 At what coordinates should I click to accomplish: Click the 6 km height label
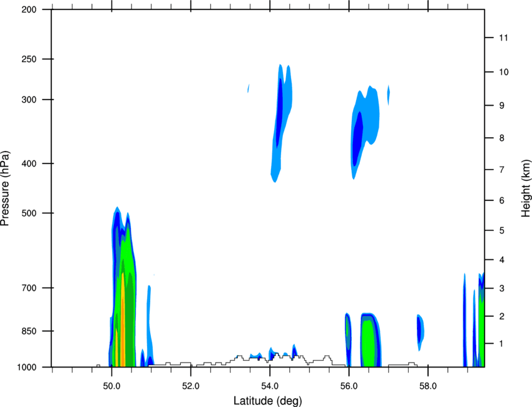502,200
